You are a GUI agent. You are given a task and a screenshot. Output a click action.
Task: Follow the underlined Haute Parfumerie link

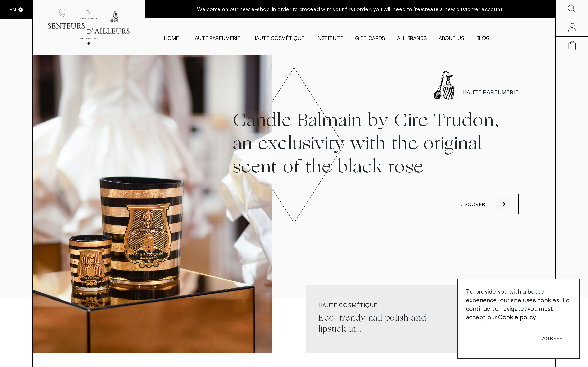[490, 92]
